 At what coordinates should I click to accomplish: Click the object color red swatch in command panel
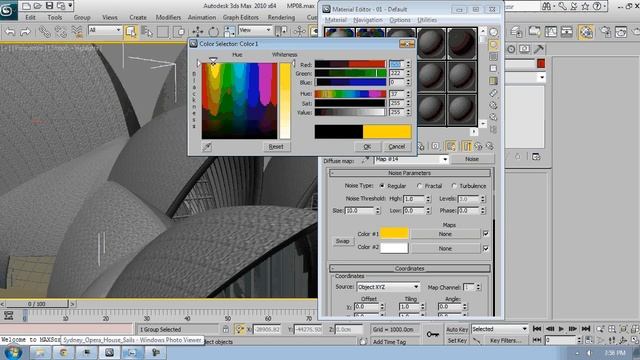541,64
